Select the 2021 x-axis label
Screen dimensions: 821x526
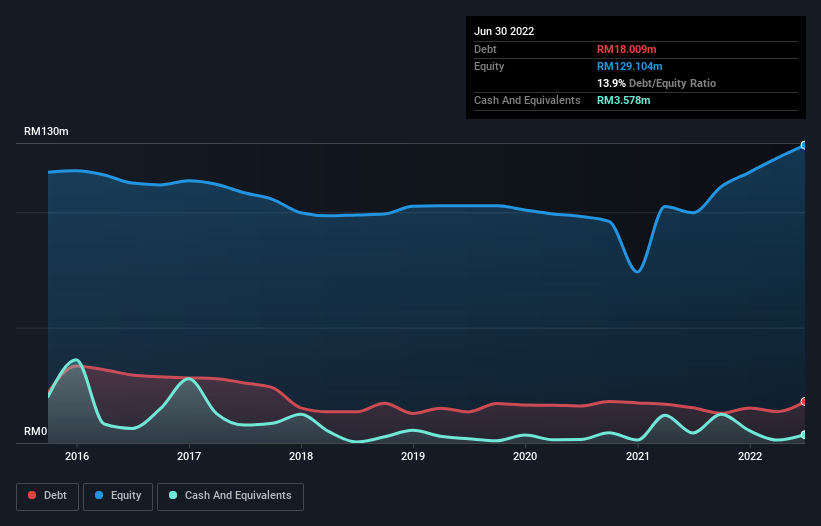[638, 456]
